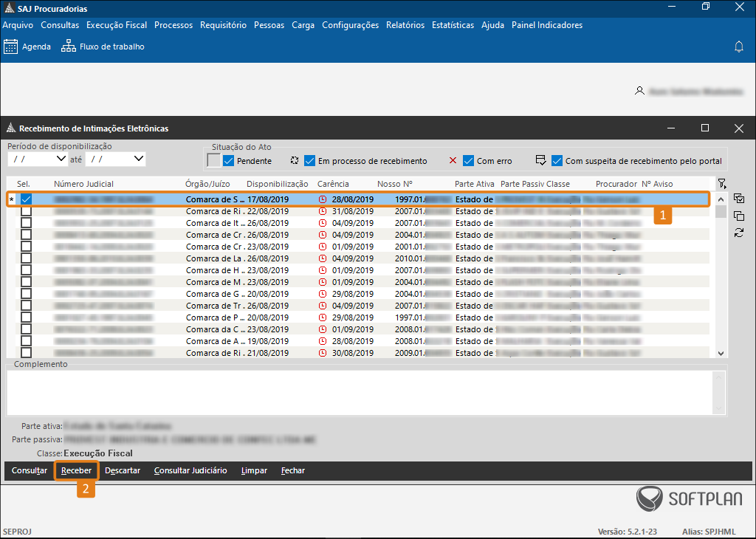Toggle Em processo de recebimento checkbox

point(309,160)
